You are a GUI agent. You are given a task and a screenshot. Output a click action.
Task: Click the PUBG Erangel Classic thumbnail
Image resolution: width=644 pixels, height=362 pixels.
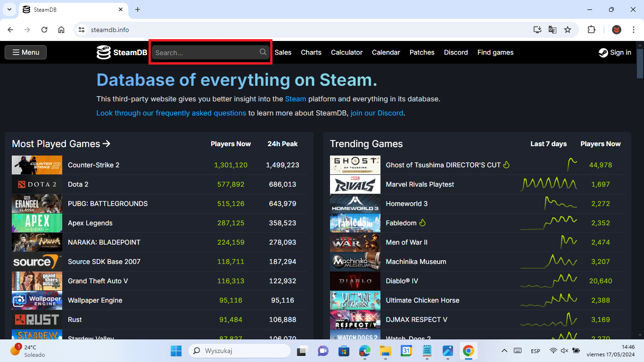pyautogui.click(x=37, y=204)
